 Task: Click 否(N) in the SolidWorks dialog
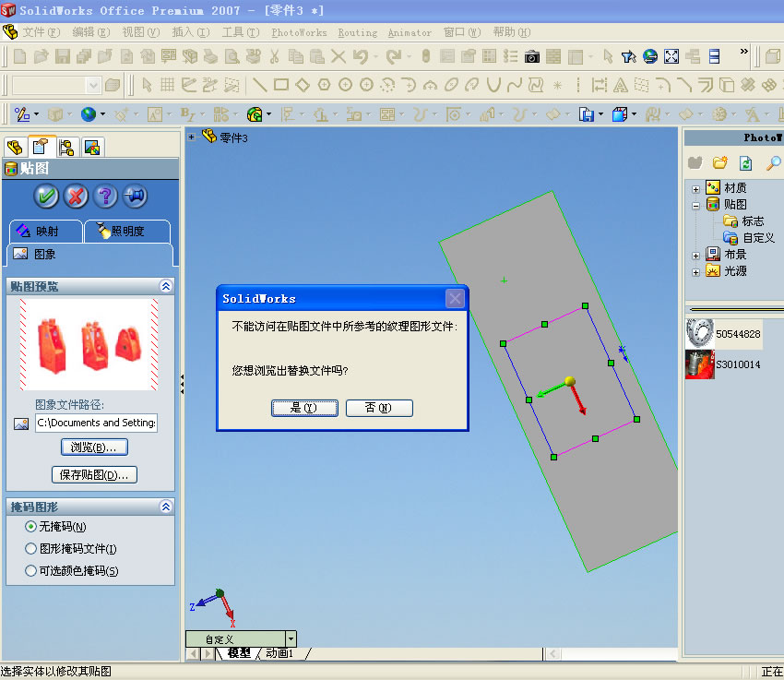point(379,408)
